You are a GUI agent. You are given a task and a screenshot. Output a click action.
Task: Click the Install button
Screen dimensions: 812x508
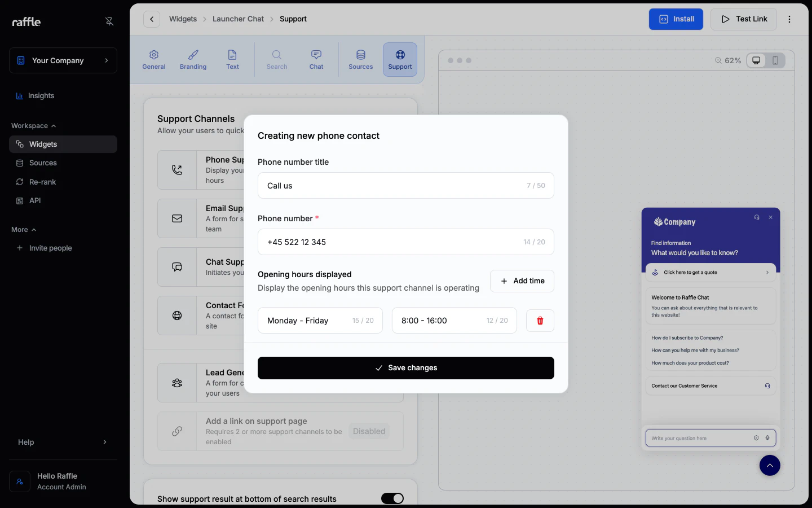(676, 19)
